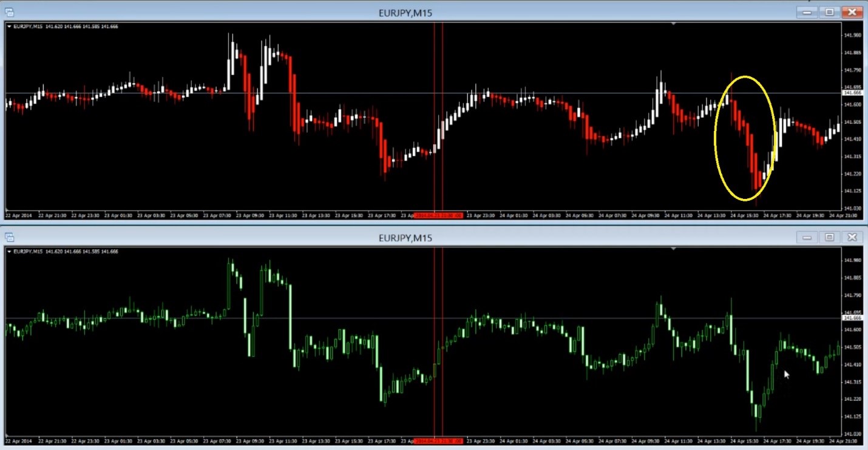Click the top chart window's system icon
868x450 pixels.
tap(9, 12)
